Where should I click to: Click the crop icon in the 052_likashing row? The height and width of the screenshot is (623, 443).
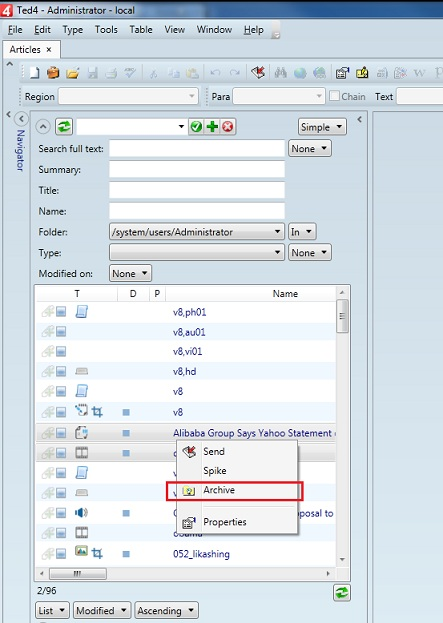(x=97, y=553)
